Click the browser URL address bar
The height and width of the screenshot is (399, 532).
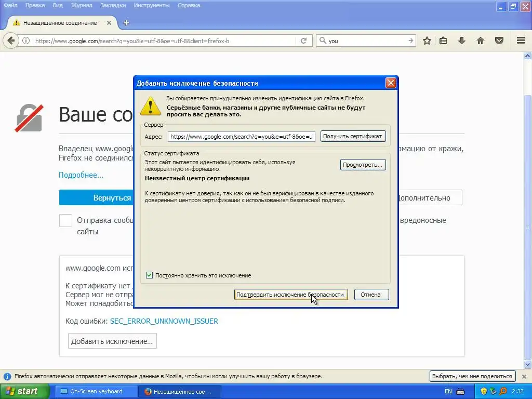pos(165,41)
